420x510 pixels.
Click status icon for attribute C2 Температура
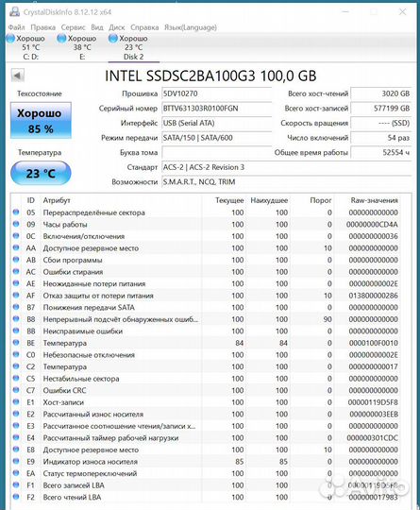(16, 366)
